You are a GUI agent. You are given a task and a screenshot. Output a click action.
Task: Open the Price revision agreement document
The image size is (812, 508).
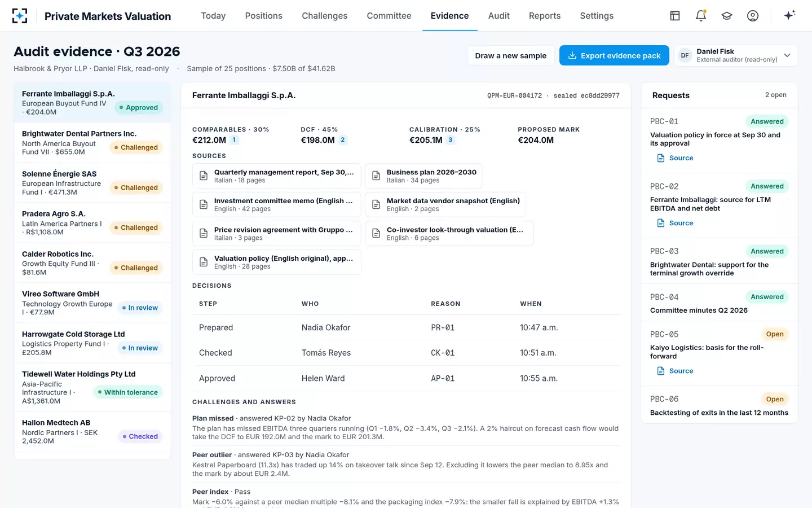(x=276, y=234)
